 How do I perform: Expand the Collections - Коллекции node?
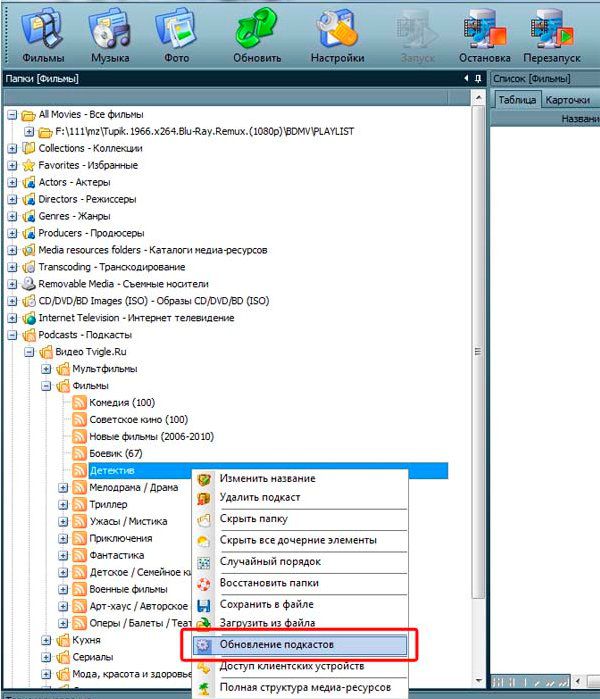point(12,148)
